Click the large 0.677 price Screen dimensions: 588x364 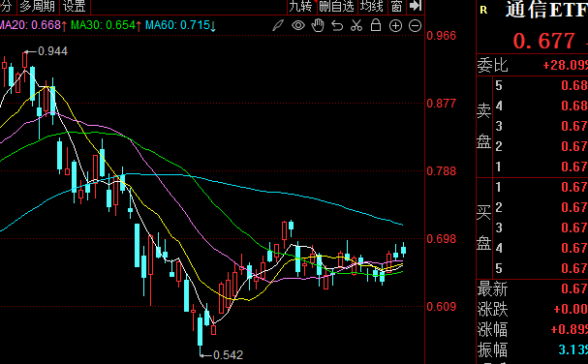(x=544, y=41)
